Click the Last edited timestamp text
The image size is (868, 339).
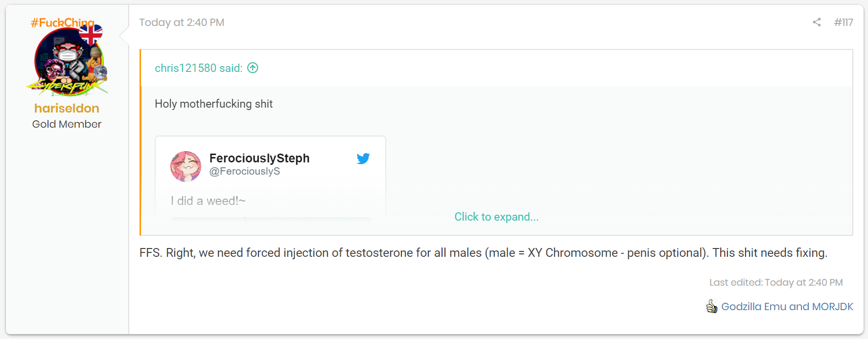tap(776, 282)
